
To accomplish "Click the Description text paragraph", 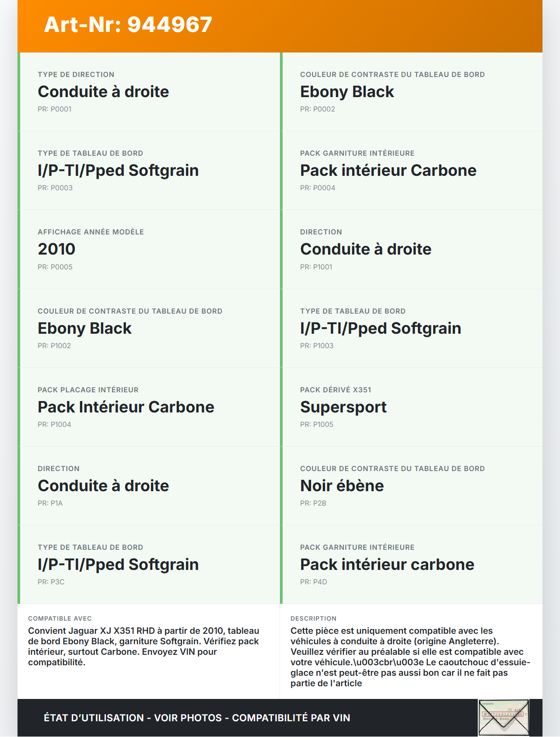I will tap(409, 657).
